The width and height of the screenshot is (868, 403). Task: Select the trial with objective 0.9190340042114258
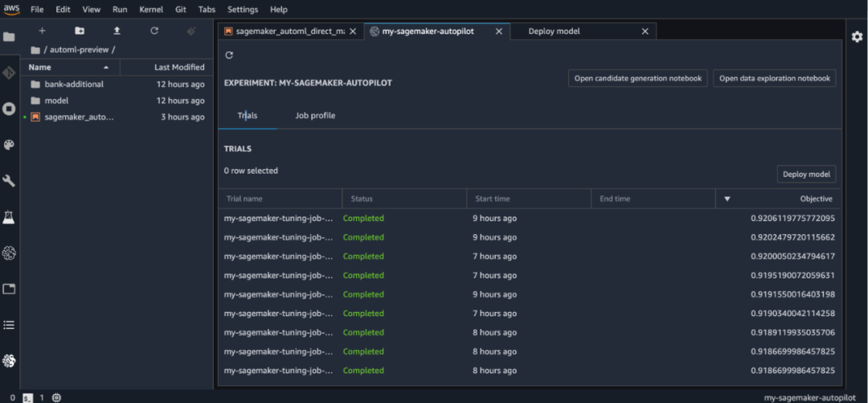(x=530, y=313)
